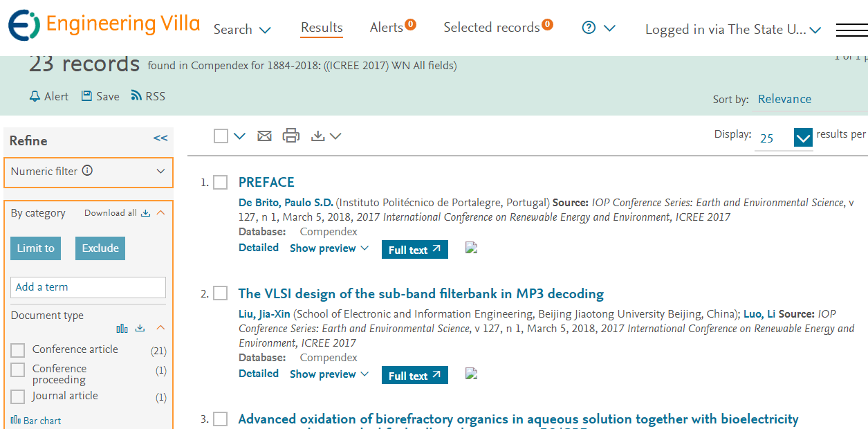Click Alerts notification badge
868x429 pixels.
(x=411, y=25)
